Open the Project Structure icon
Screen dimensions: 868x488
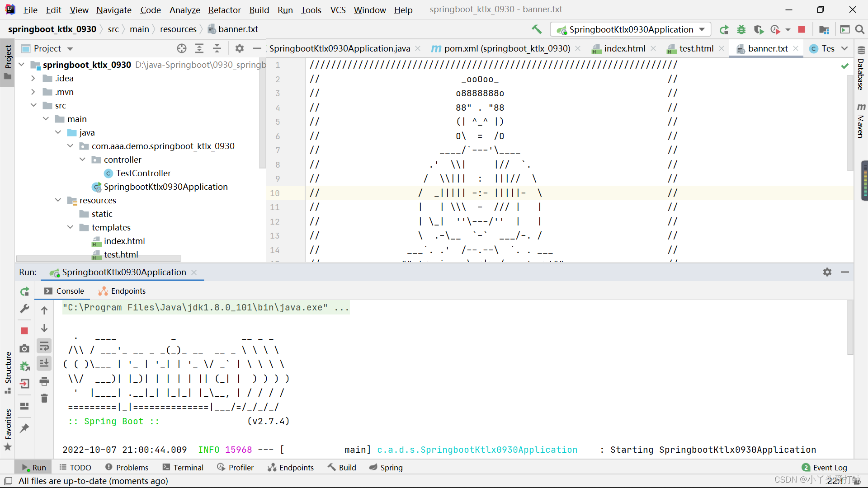(x=824, y=30)
